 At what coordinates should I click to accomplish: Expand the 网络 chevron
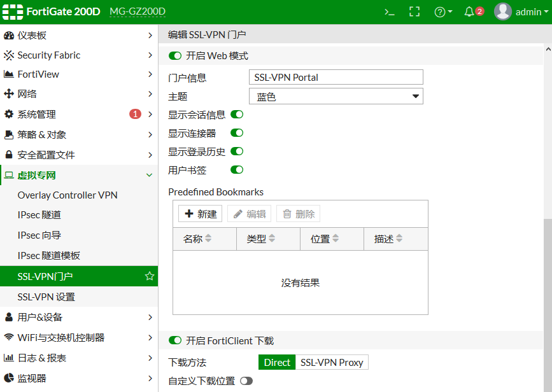pos(150,94)
